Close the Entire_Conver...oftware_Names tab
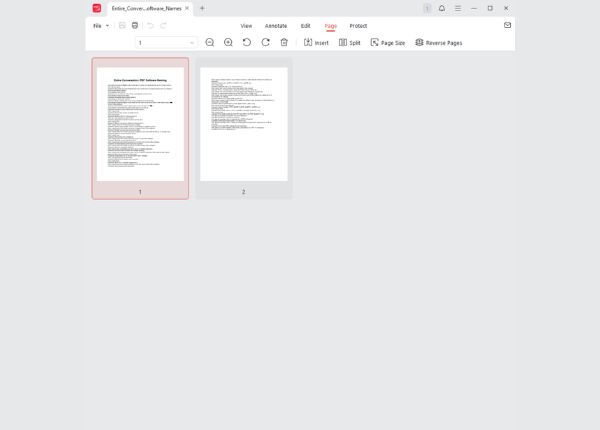This screenshot has height=430, width=600. point(187,8)
